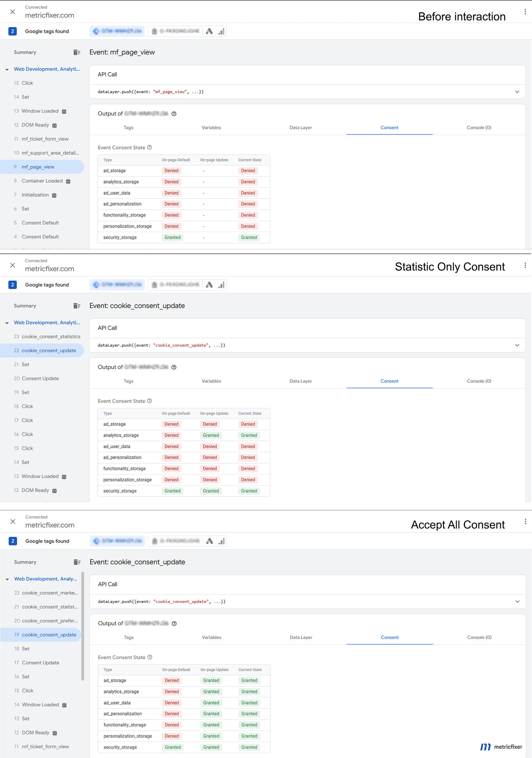Clear events icon beside Summary, Statistic Only panel
532x758 pixels.
pos(76,306)
